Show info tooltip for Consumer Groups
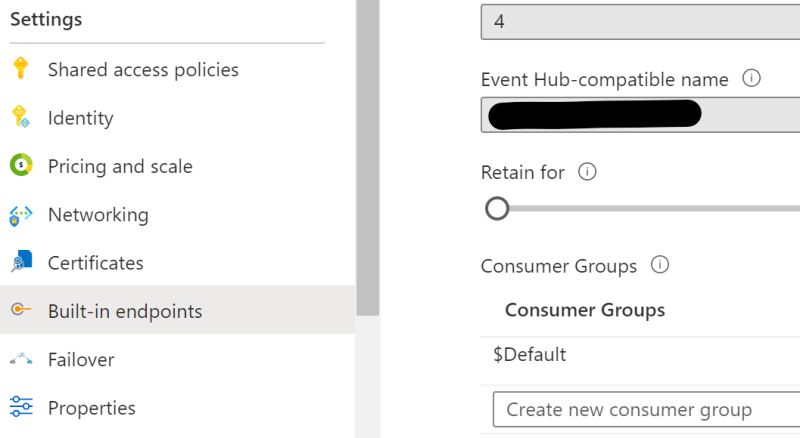Image resolution: width=800 pixels, height=438 pixels. coord(659,265)
